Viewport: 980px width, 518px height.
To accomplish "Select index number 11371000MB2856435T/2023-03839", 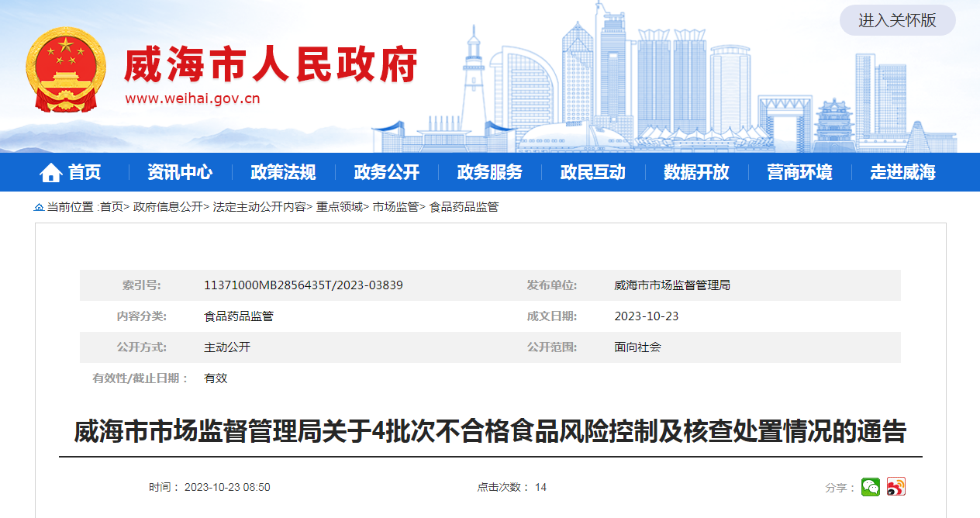I will pos(303,285).
